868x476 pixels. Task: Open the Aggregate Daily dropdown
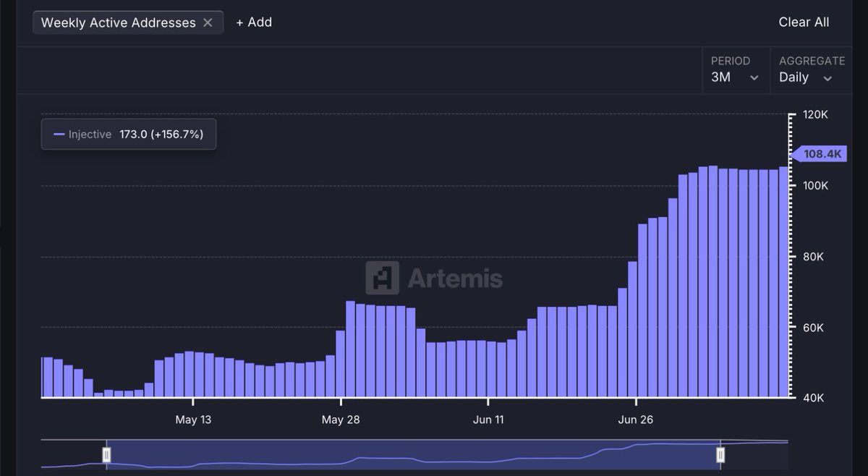811,70
